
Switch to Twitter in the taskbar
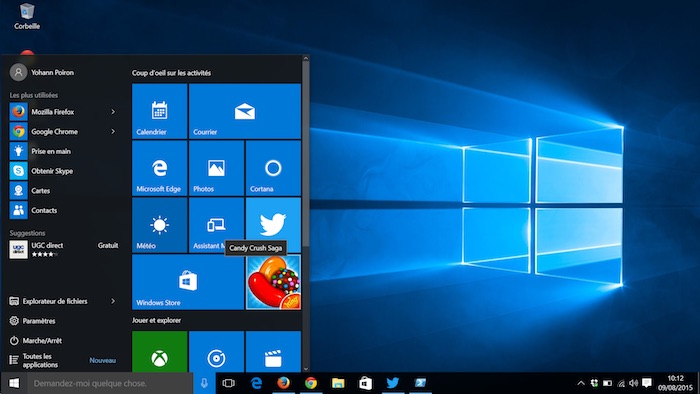pyautogui.click(x=392, y=383)
